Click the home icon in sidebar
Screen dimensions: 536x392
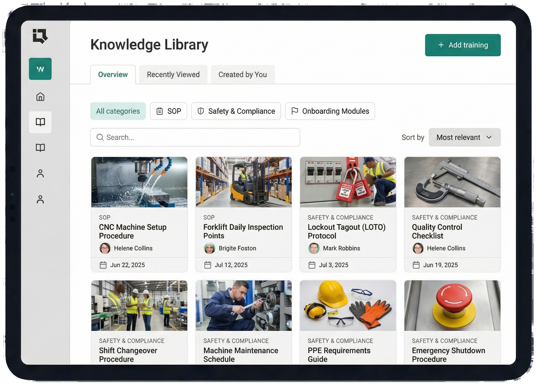tap(40, 97)
